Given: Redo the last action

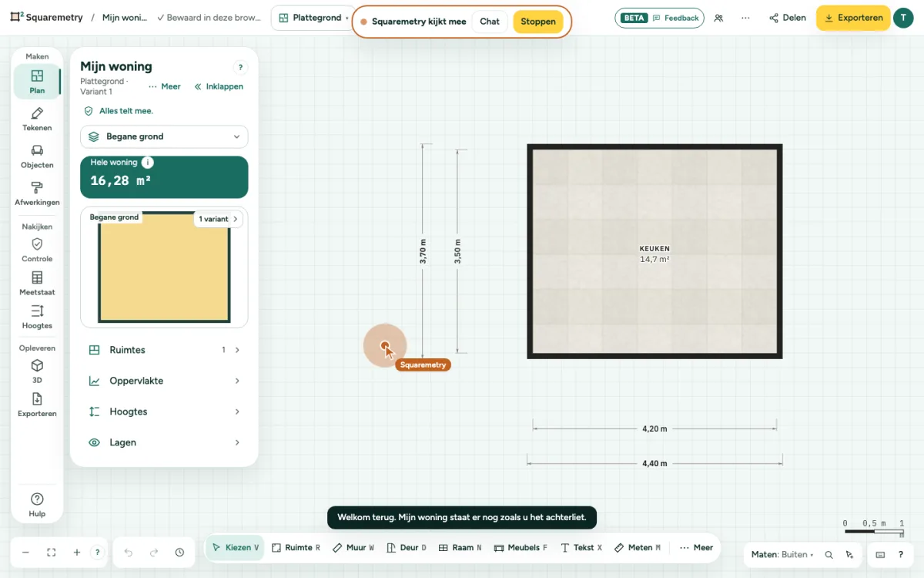Looking at the screenshot, I should (154, 553).
